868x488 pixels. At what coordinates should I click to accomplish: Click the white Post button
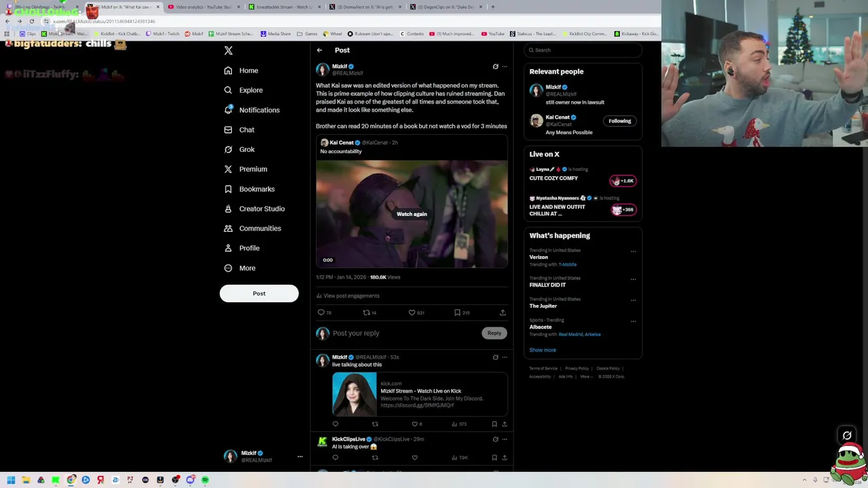(259, 293)
